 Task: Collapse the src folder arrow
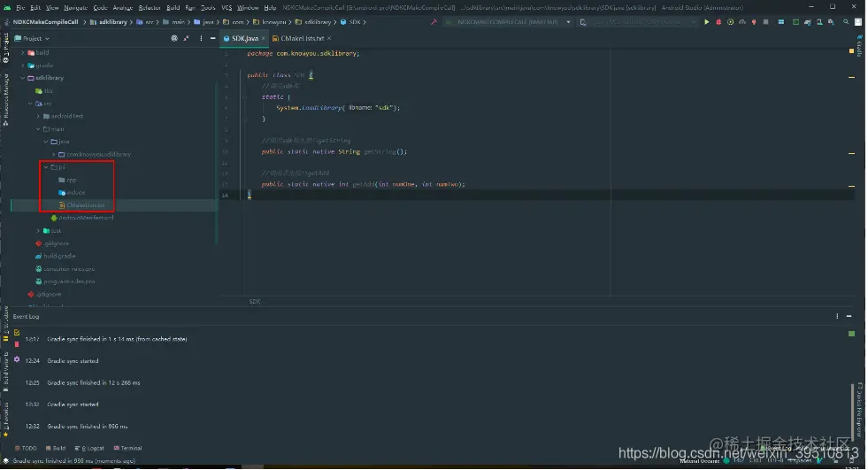30,104
